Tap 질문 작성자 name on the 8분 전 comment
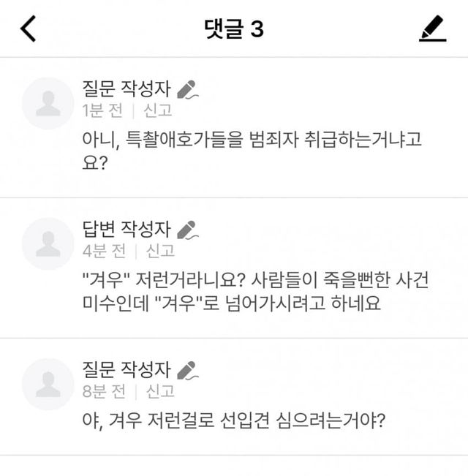The image size is (468, 476). click(126, 370)
